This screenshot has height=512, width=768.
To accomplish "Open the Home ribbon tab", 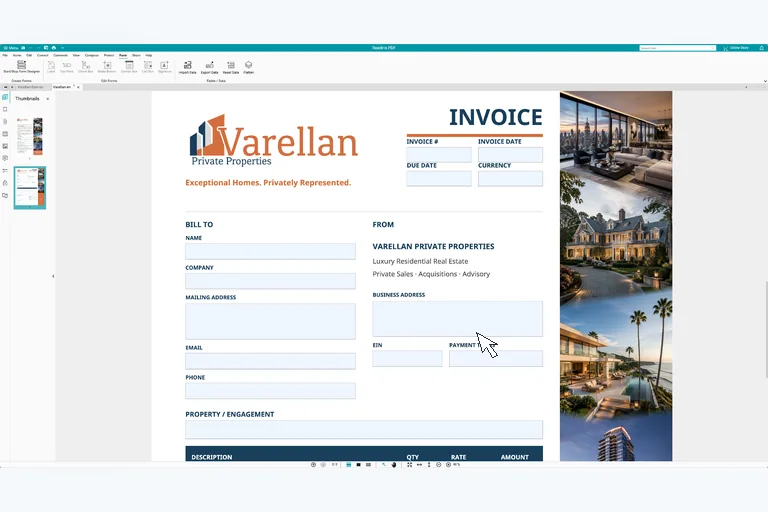I will pyautogui.click(x=17, y=55).
